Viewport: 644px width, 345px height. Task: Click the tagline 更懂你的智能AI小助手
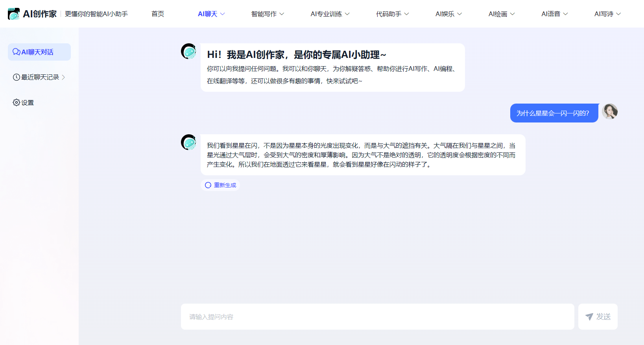(96, 14)
